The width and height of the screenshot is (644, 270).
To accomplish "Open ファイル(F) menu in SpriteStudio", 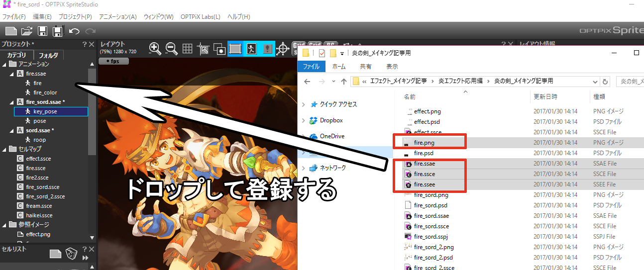I will pyautogui.click(x=14, y=17).
